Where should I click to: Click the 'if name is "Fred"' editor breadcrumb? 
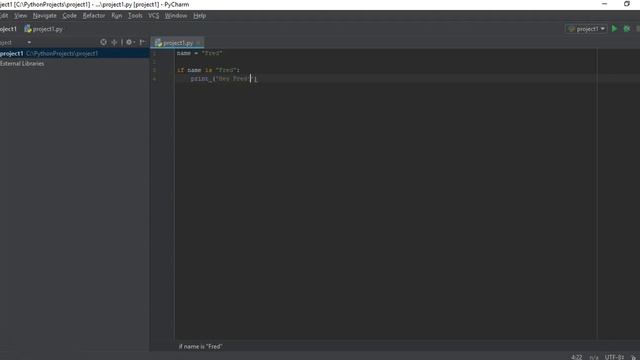(x=200, y=347)
